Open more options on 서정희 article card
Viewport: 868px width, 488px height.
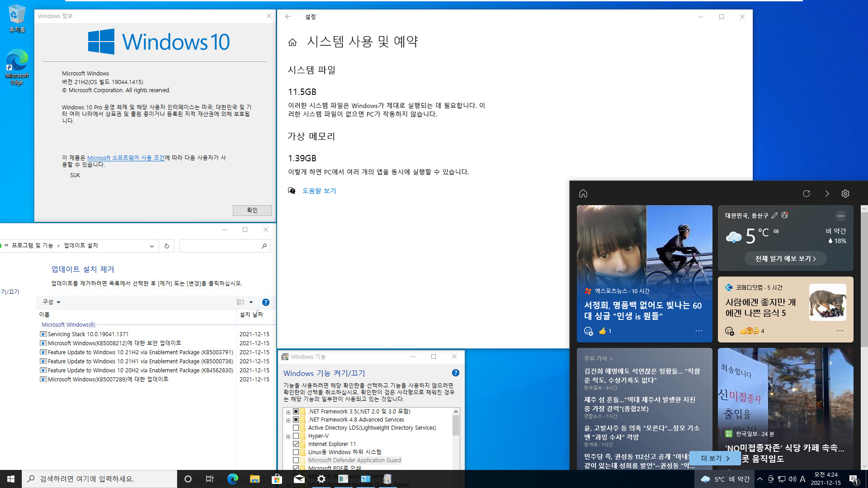tap(699, 331)
